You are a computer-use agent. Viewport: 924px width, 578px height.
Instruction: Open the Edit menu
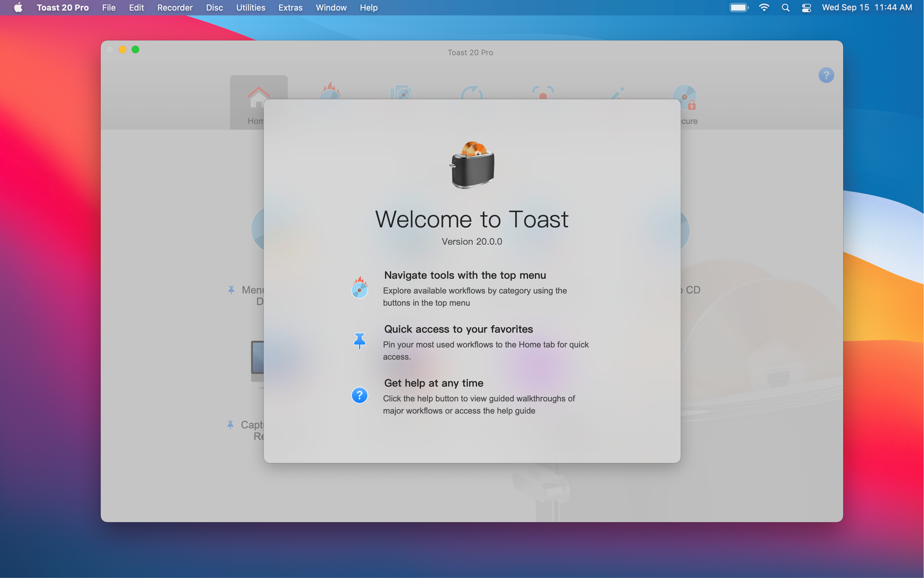(136, 8)
